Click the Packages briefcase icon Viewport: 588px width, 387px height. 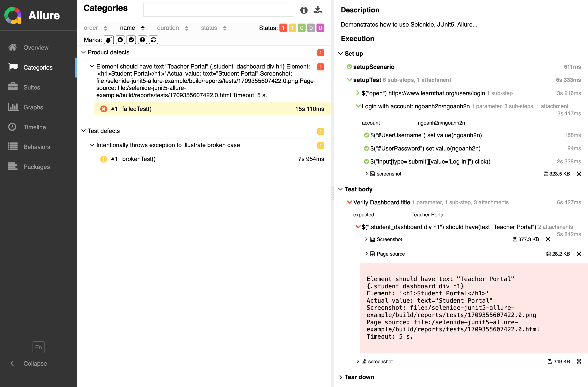tap(13, 167)
